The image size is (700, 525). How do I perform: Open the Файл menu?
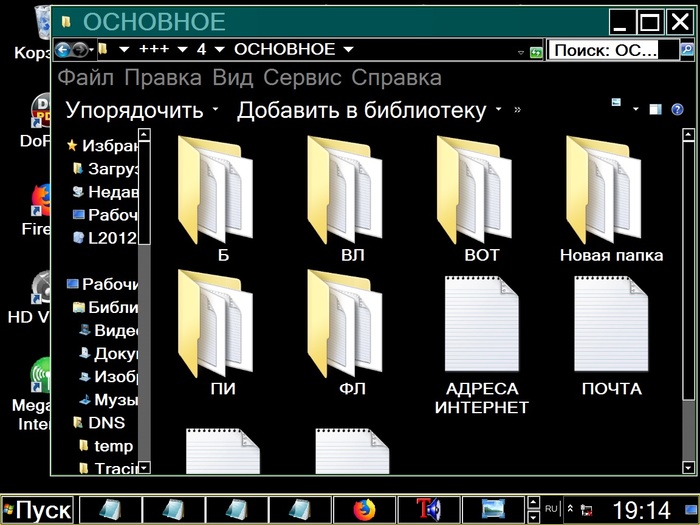[x=88, y=78]
